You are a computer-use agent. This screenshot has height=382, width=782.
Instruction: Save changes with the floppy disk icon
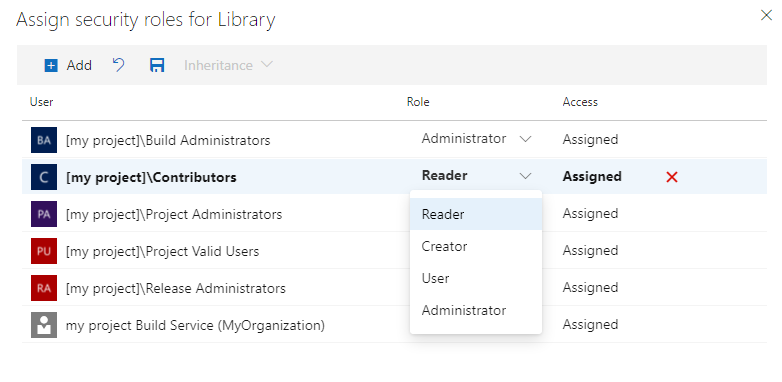coord(157,65)
